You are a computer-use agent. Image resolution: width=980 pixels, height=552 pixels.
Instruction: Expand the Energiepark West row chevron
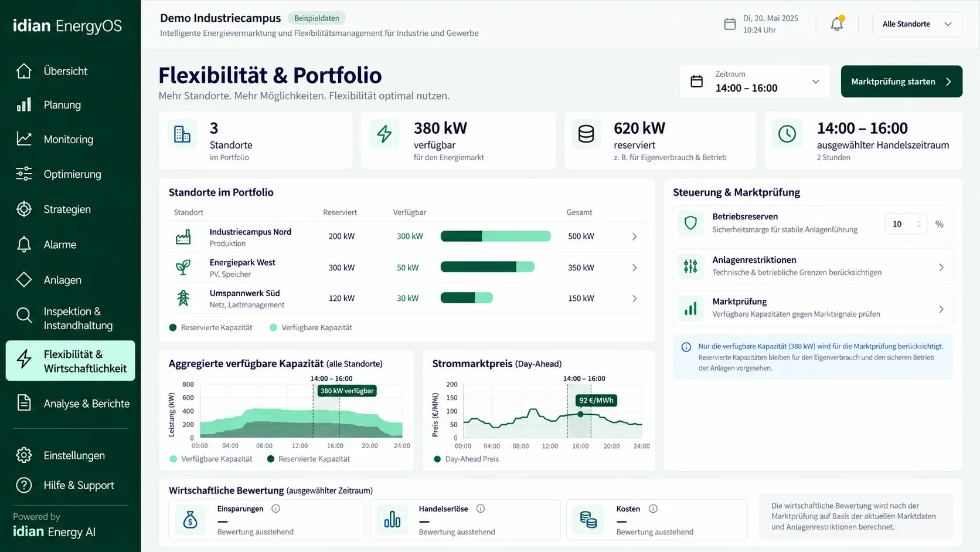coord(634,267)
